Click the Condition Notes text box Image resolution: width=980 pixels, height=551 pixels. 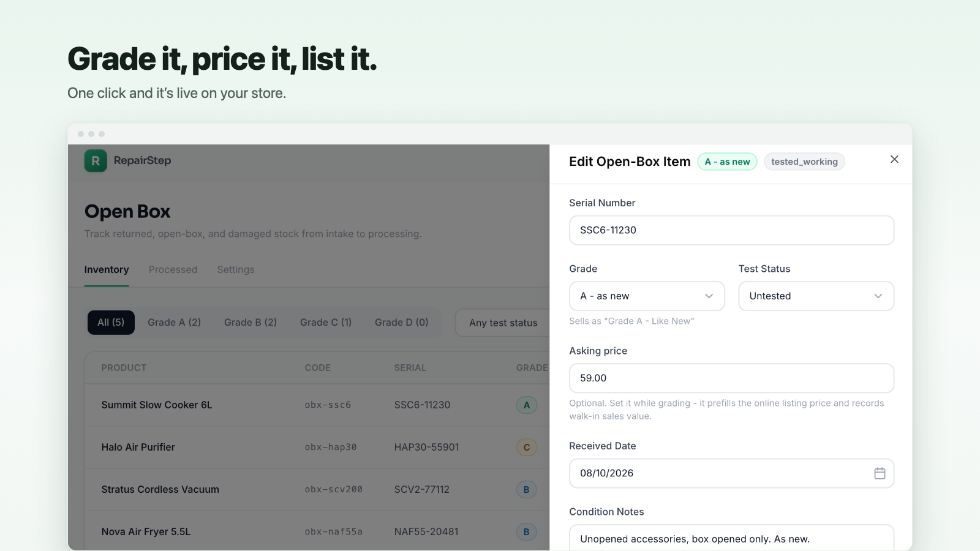click(731, 538)
